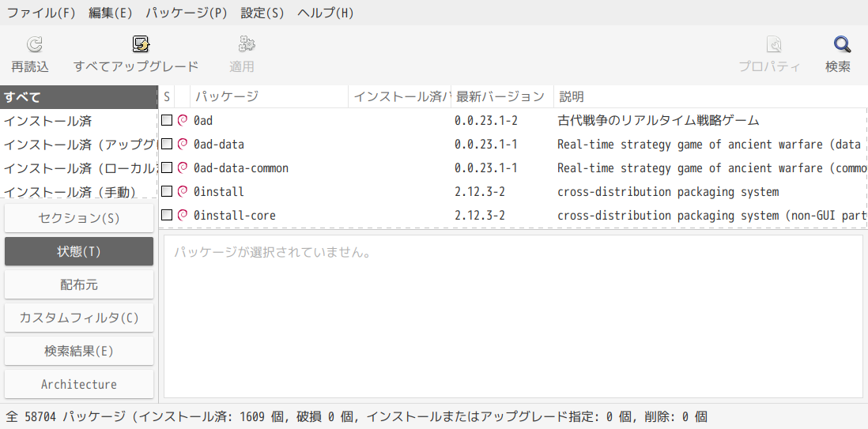The width and height of the screenshot is (868, 429).
Task: Toggle the status checkbox for 0ad-data
Action: pos(167,144)
